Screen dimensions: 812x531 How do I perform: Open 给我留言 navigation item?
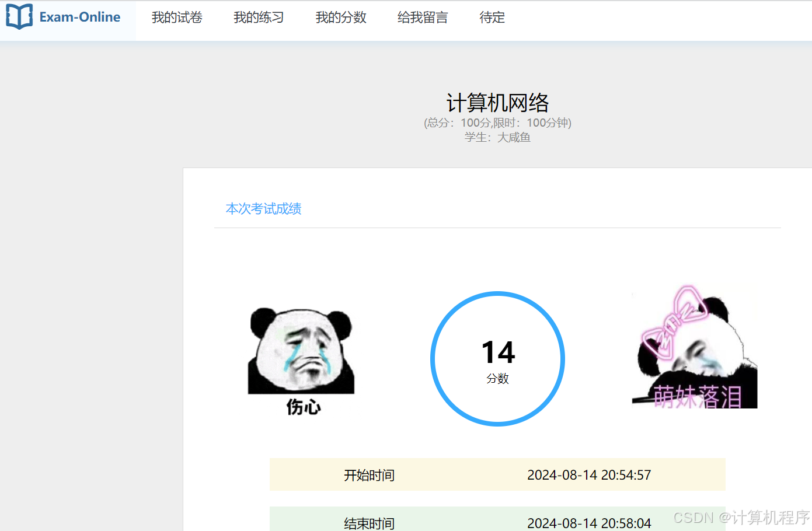point(423,18)
